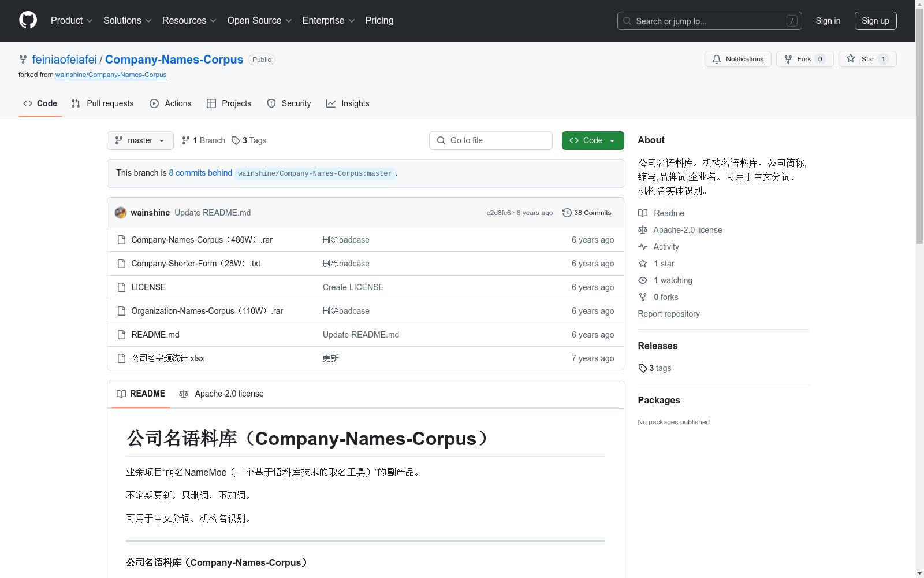Click the Go to file search box
This screenshot has height=578, width=924.
(491, 140)
